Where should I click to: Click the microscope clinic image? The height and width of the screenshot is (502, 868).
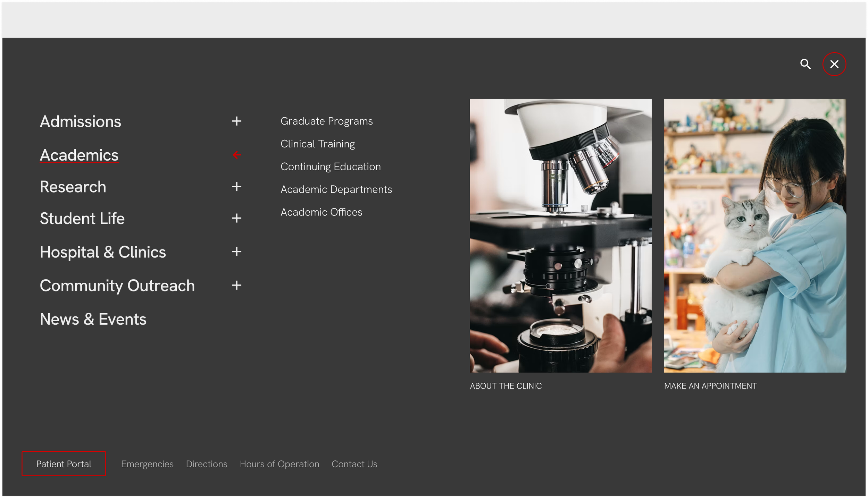561,236
